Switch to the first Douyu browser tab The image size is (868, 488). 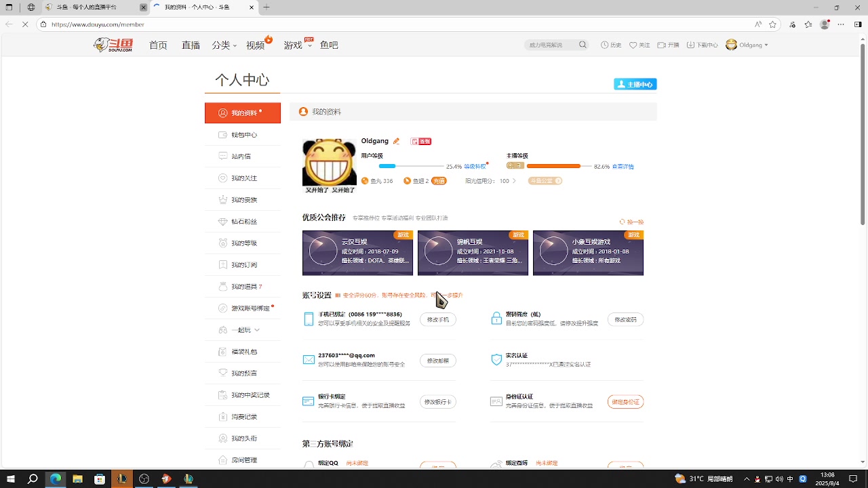(x=95, y=7)
